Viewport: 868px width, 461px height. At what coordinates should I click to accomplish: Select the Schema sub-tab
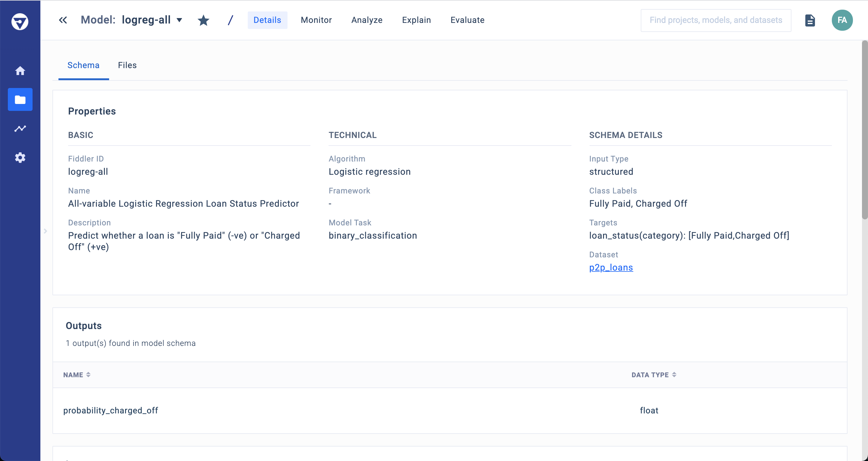coord(83,65)
